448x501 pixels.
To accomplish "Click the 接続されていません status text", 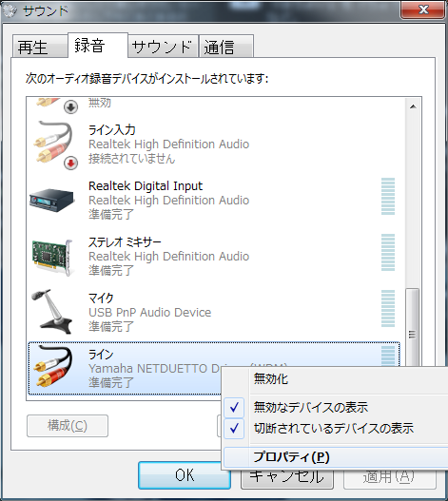I will point(132,159).
